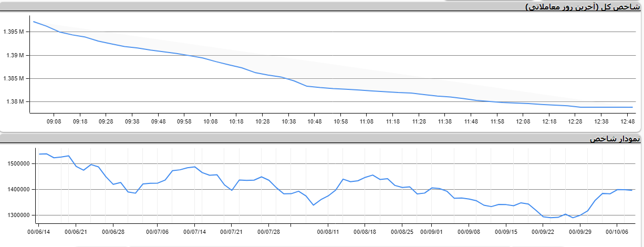The image size is (644, 247).
Task: Select the 1.39 M value axis label
Action: point(15,55)
